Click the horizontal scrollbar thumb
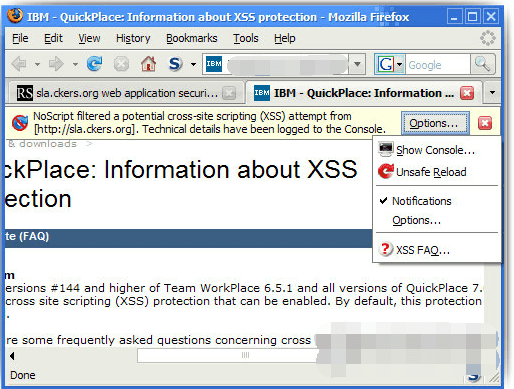514x389 pixels. (245, 355)
